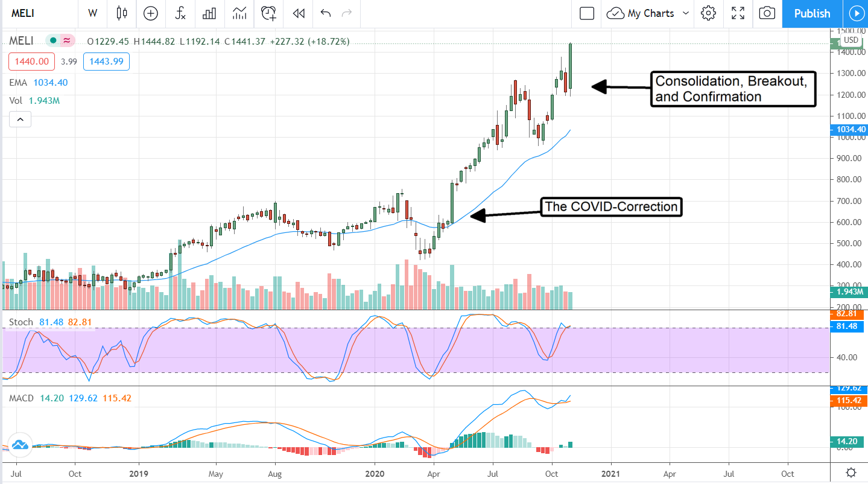Open the indicator templates icon
The width and height of the screenshot is (868, 484).
pos(239,13)
